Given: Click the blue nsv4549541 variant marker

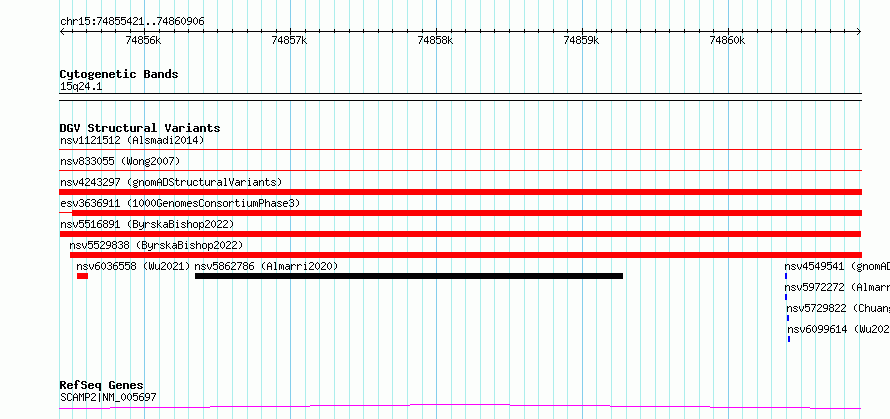Looking at the screenshot, I should 786,276.
